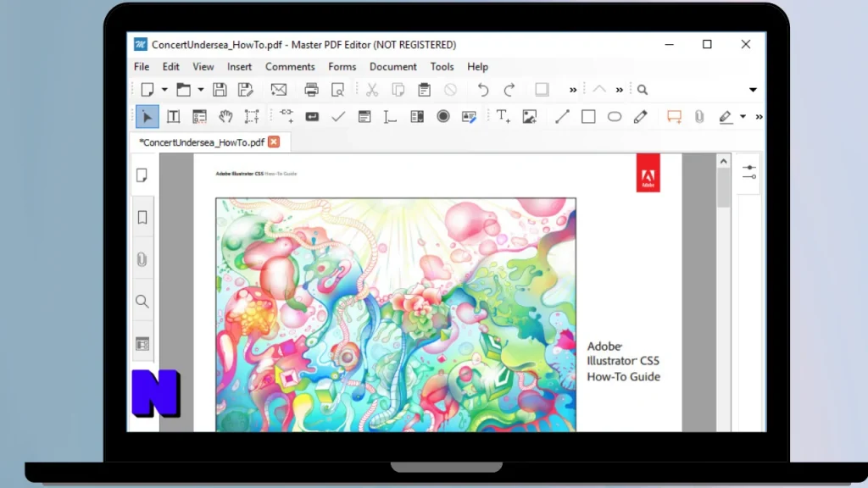Select the Edit Document arrow tool
Viewport: 868px width, 488px height.
pyautogui.click(x=147, y=117)
